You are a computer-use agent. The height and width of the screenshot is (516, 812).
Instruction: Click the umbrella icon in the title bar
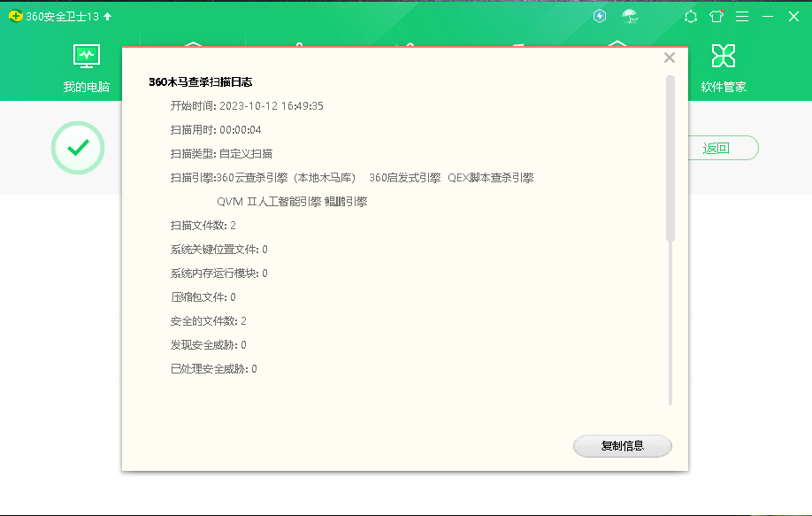(x=630, y=16)
